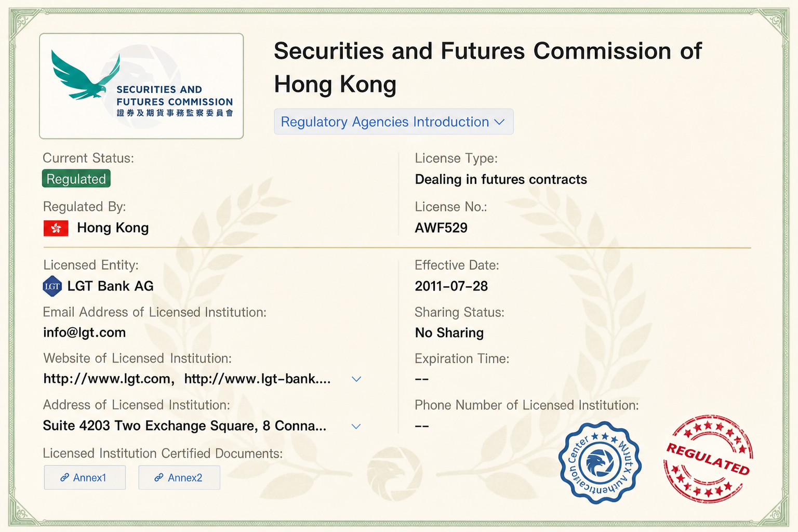The height and width of the screenshot is (532, 798).
Task: Click the link icon in Annex1
Action: tap(65, 477)
